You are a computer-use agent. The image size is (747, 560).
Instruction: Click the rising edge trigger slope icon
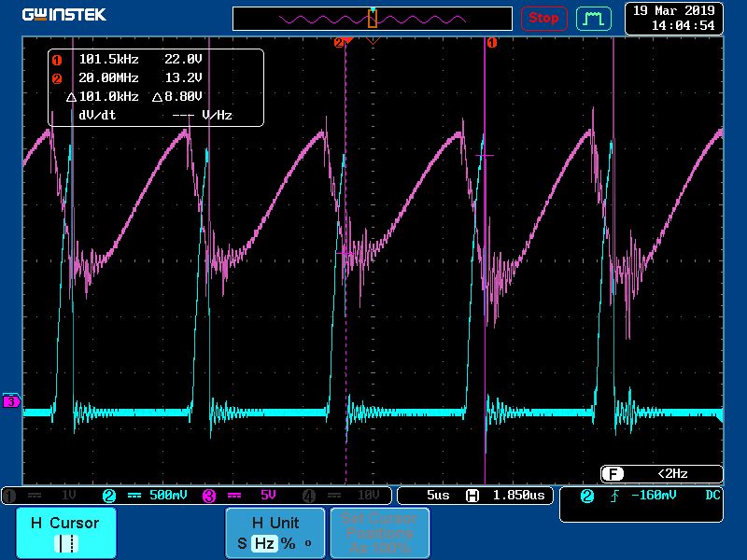(x=614, y=497)
